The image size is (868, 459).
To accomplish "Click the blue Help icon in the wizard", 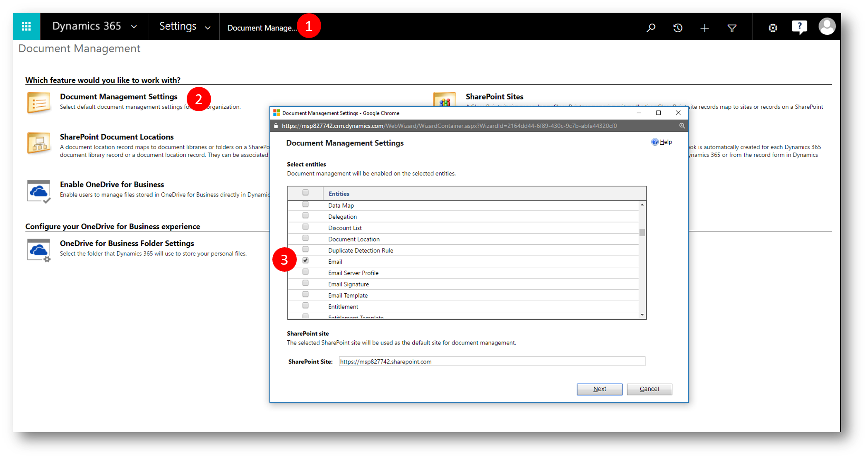I will (x=654, y=142).
